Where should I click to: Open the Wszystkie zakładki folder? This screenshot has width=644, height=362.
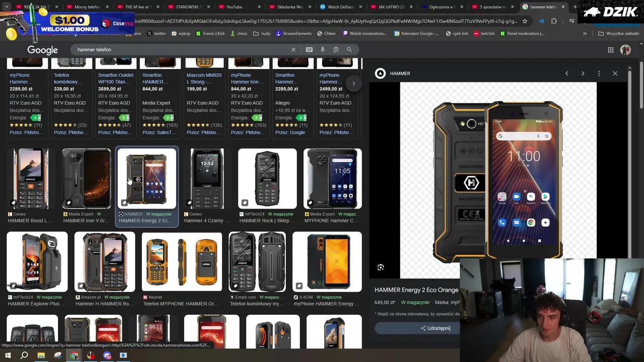tap(618, 34)
